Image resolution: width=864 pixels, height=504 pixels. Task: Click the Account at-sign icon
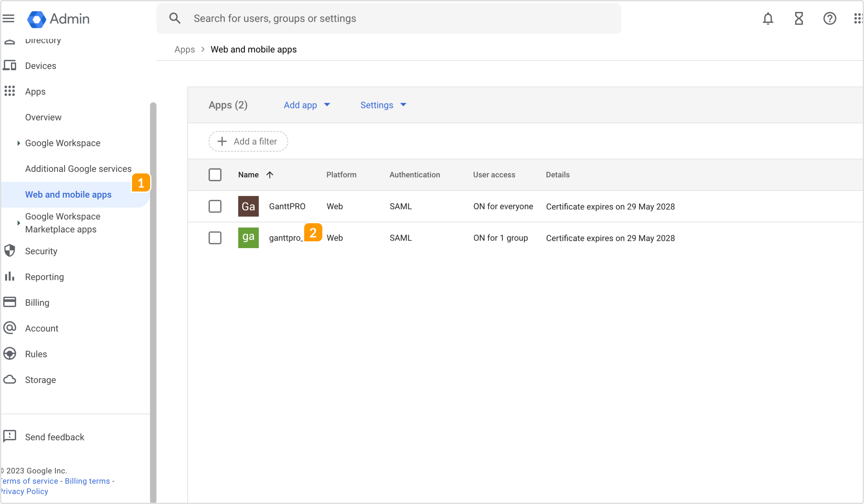pyautogui.click(x=10, y=328)
